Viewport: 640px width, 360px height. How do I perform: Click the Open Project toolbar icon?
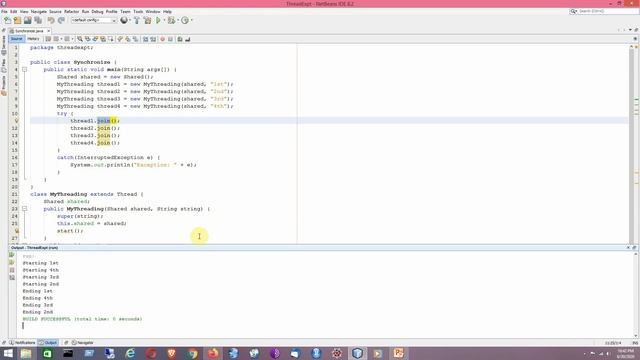coord(28,20)
